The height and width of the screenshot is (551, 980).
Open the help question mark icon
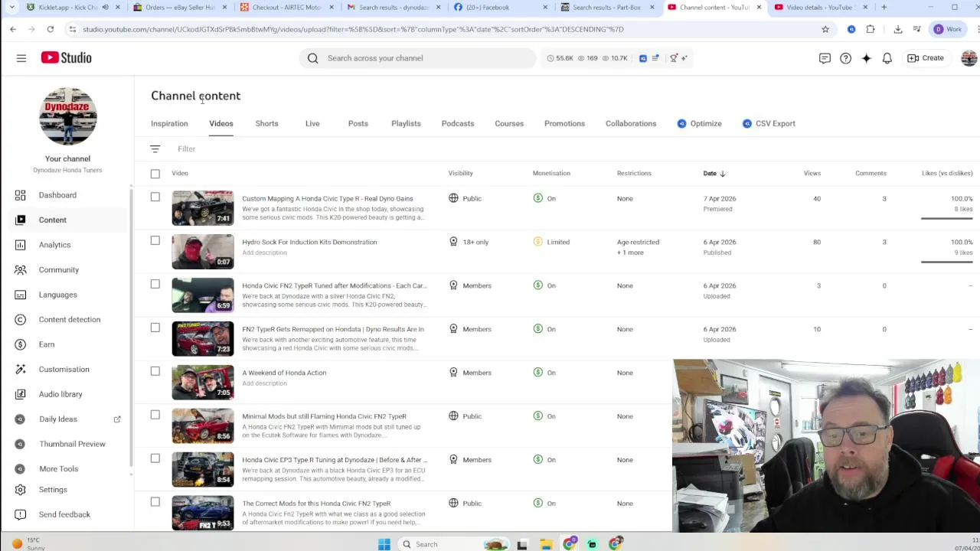pyautogui.click(x=845, y=58)
